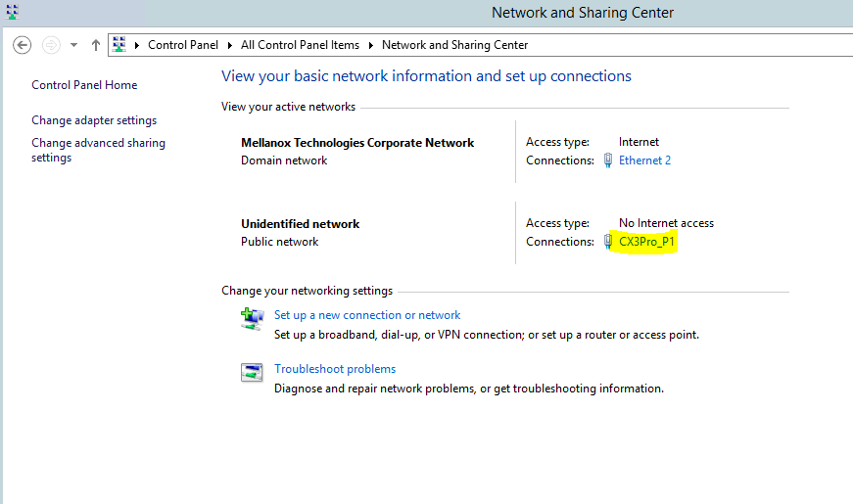Viewport: 853px width, 504px height.
Task: Go up one level with the Up arrow
Action: tap(96, 45)
